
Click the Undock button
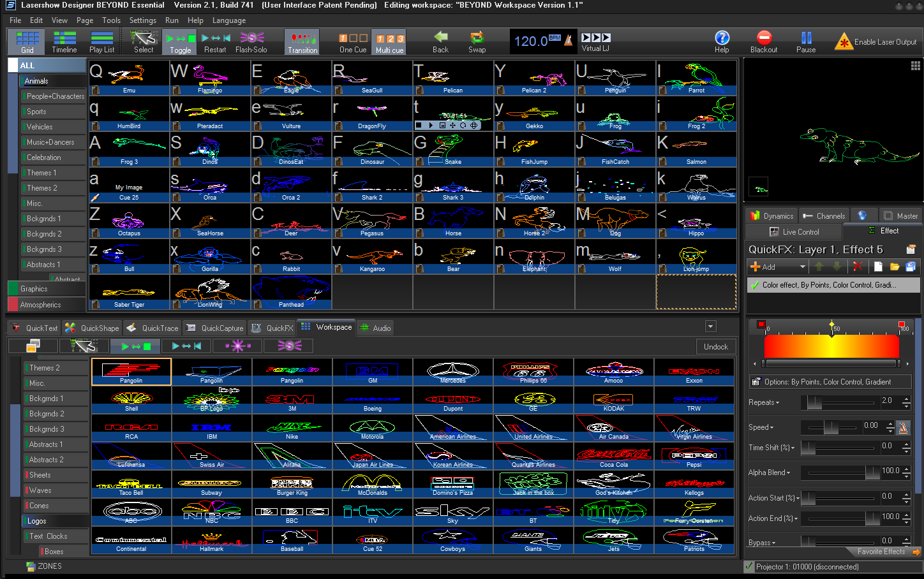tap(715, 346)
